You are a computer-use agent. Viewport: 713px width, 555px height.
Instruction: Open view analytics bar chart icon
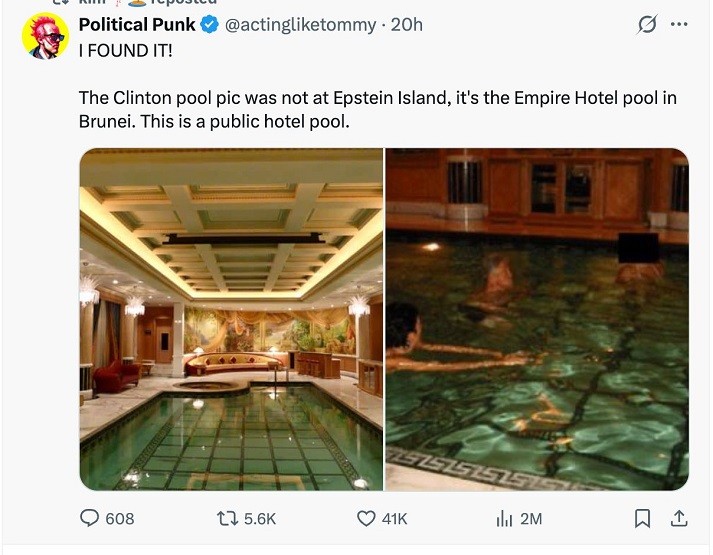pyautogui.click(x=504, y=518)
